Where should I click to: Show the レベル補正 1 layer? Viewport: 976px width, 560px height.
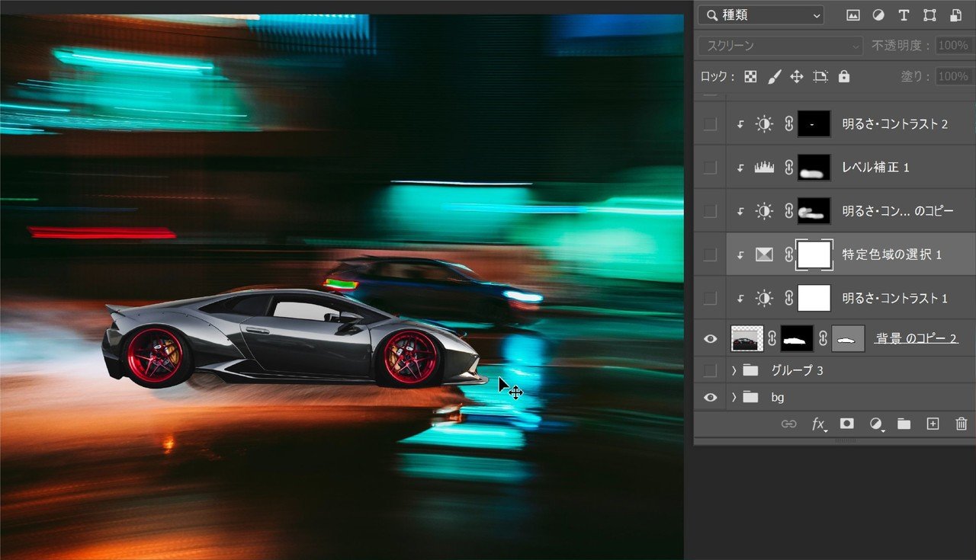710,167
